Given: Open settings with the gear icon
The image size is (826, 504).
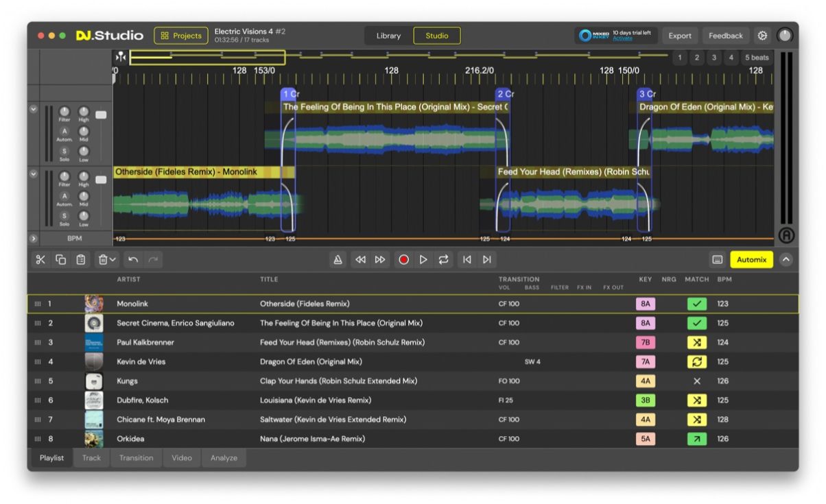Looking at the screenshot, I should 762,36.
